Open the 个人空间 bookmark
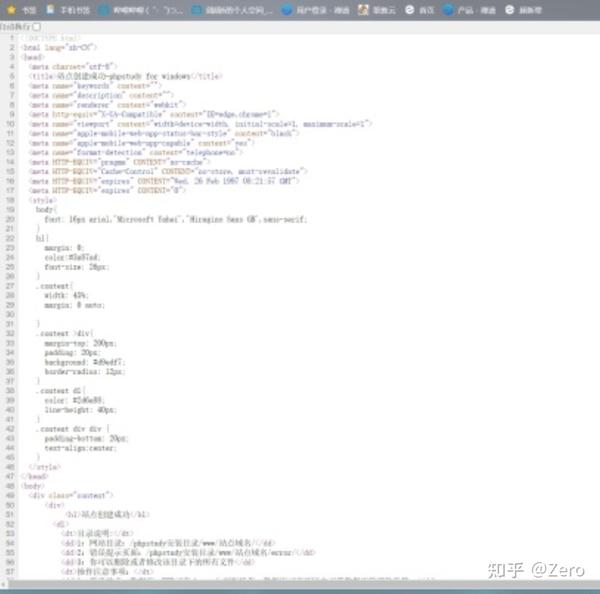600x594 pixels. coord(232,10)
